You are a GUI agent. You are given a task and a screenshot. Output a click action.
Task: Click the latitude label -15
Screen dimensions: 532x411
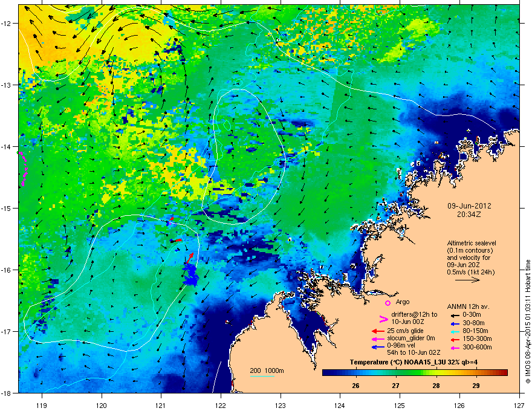pyautogui.click(x=7, y=208)
